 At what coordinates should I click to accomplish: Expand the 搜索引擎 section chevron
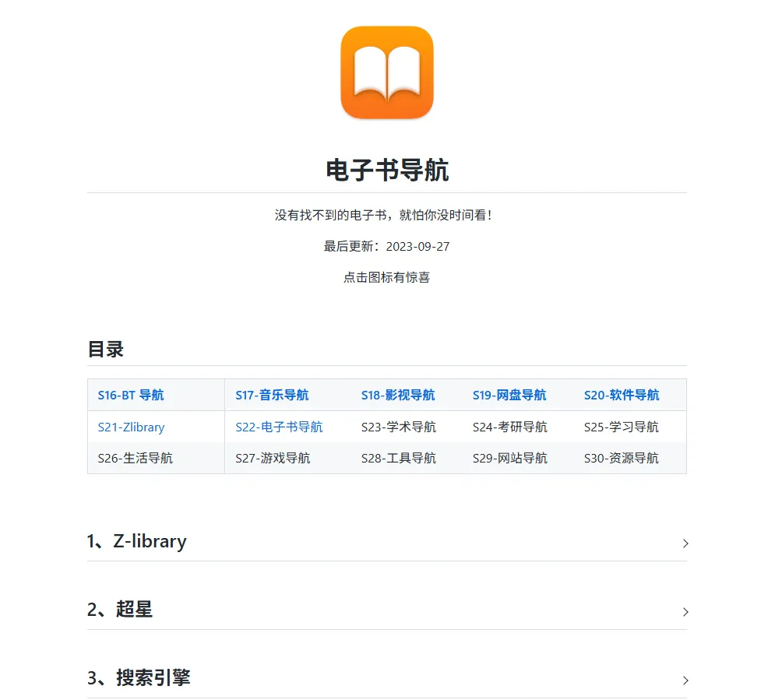pyautogui.click(x=685, y=681)
